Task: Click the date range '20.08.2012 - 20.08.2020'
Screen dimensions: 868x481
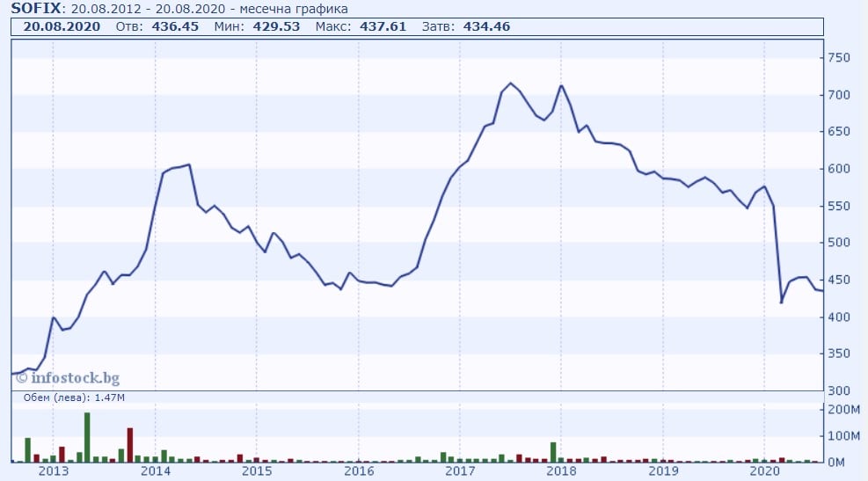Action: coord(148,9)
